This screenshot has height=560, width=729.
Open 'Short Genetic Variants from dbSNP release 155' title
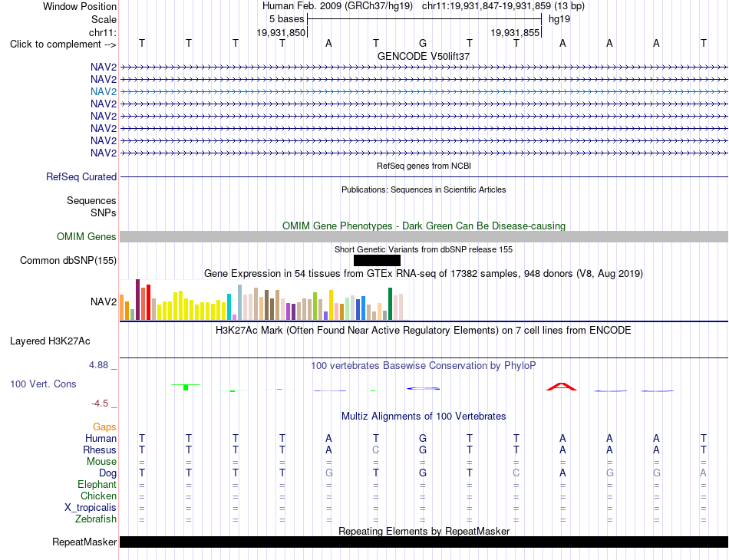(424, 249)
